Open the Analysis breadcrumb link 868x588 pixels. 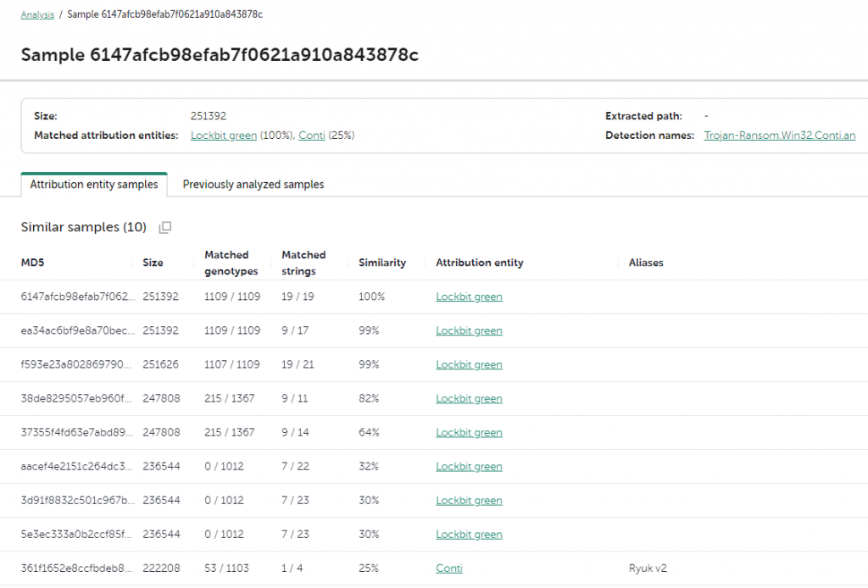tap(37, 14)
